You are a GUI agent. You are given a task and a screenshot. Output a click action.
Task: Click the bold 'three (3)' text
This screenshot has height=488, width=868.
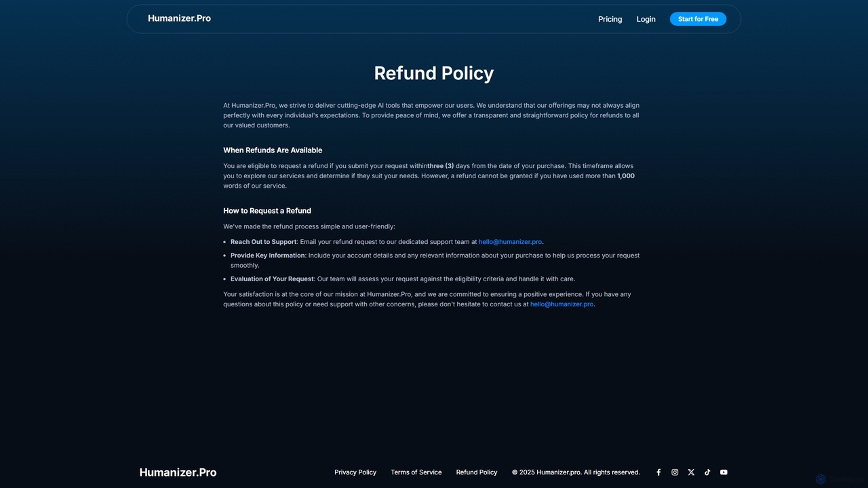[441, 166]
